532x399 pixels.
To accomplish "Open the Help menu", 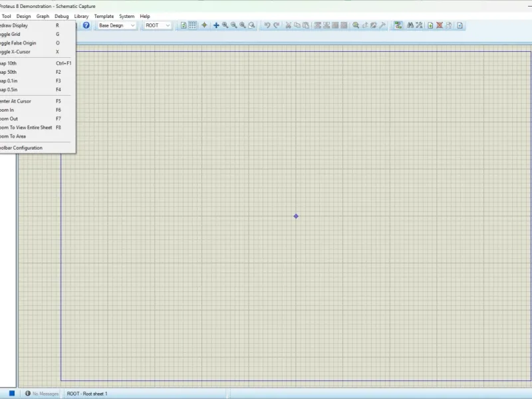I will [145, 16].
